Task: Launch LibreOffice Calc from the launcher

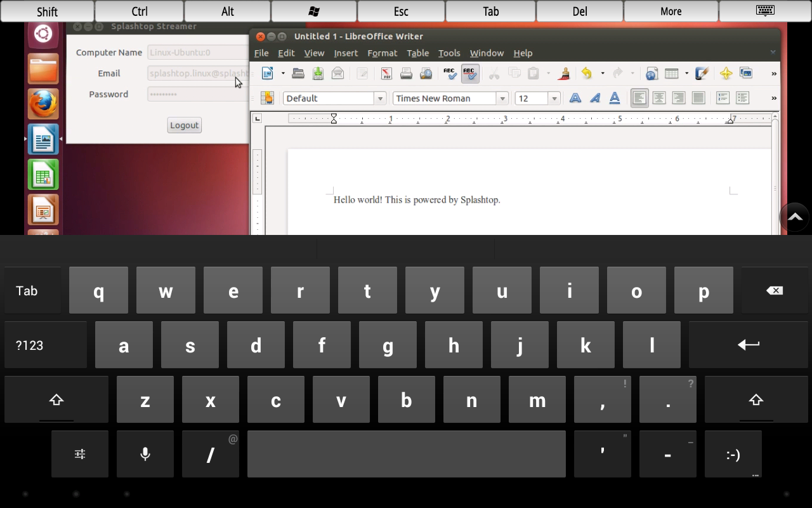Action: coord(43,174)
